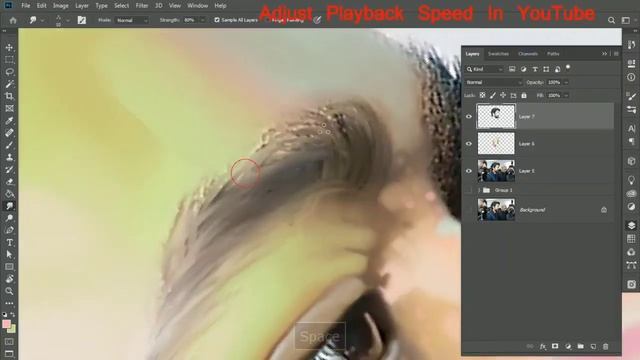Select the Eraser tool
The height and width of the screenshot is (360, 640).
tap(9, 182)
